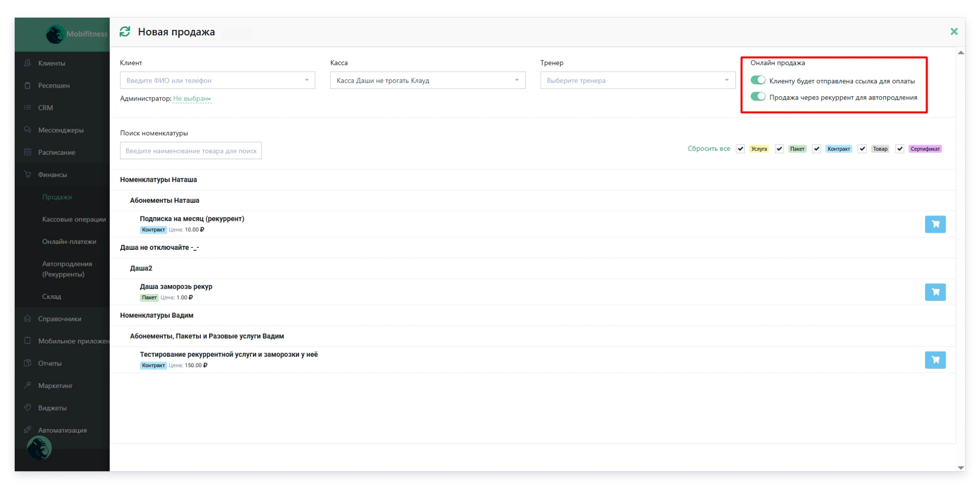Click the Финансы cart icon in the sidebar
The height and width of the screenshot is (486, 980).
point(27,174)
